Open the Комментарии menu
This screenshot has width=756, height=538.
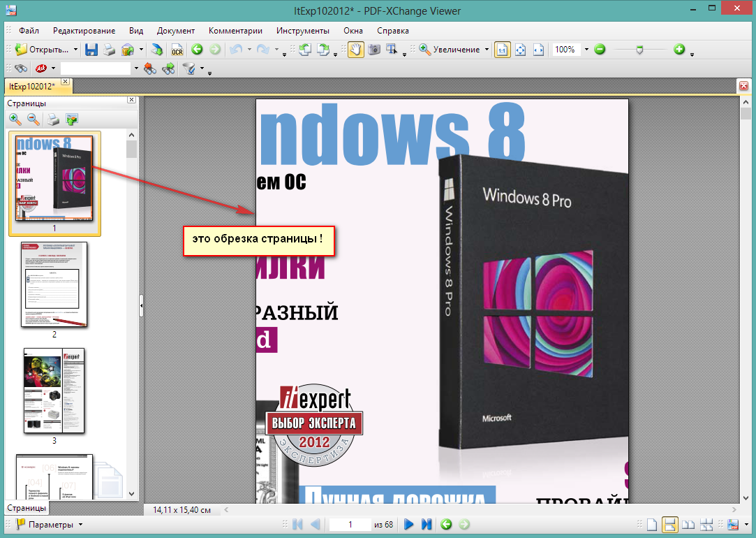click(x=235, y=31)
